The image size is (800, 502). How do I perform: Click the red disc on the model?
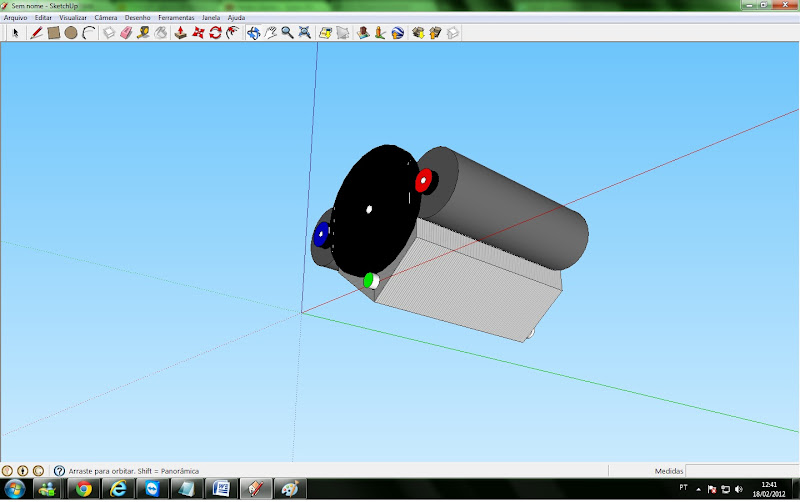click(423, 181)
